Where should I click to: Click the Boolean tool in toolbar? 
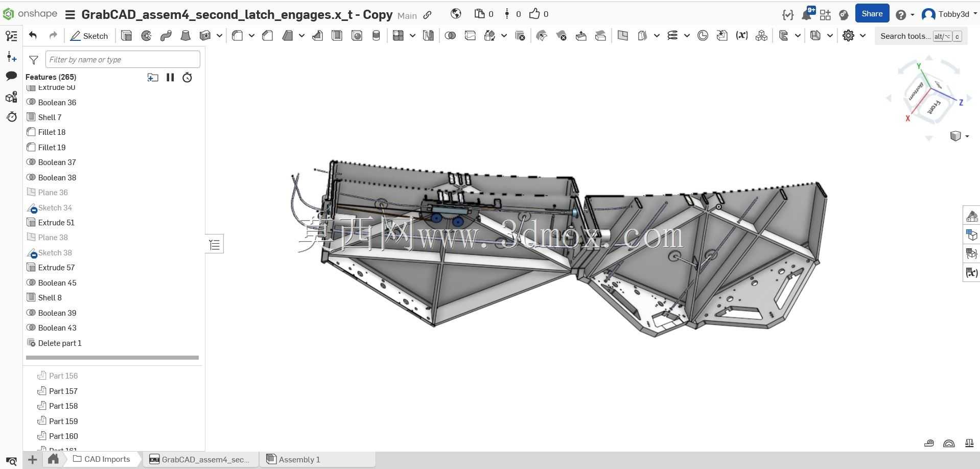(x=450, y=36)
